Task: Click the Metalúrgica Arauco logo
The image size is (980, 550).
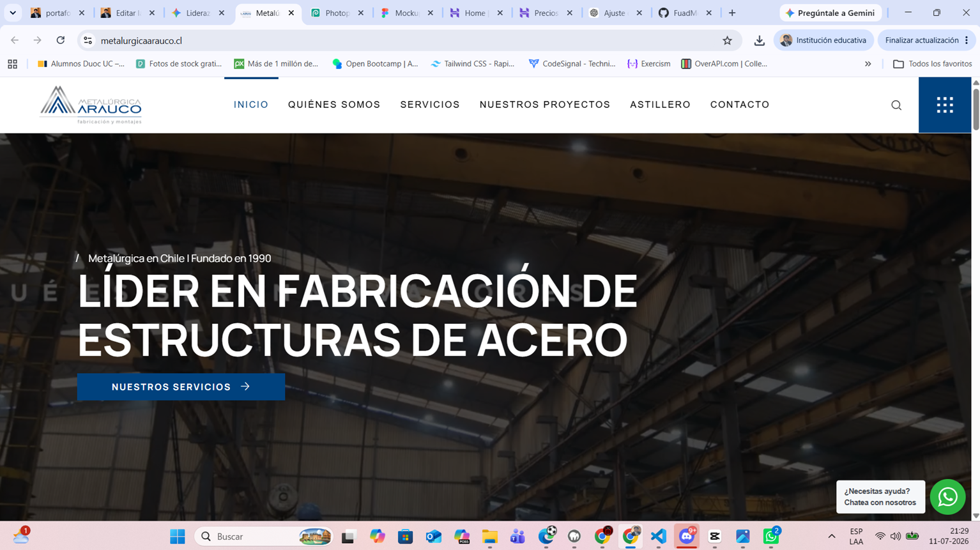Action: [x=91, y=105]
